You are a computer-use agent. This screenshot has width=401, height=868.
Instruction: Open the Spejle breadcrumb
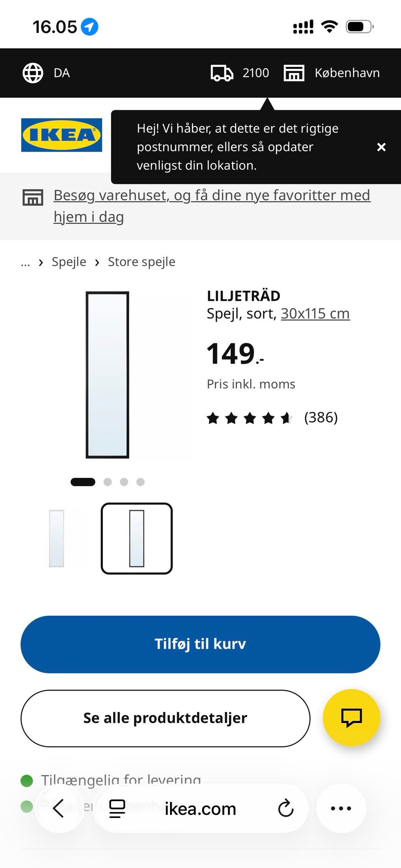(69, 262)
